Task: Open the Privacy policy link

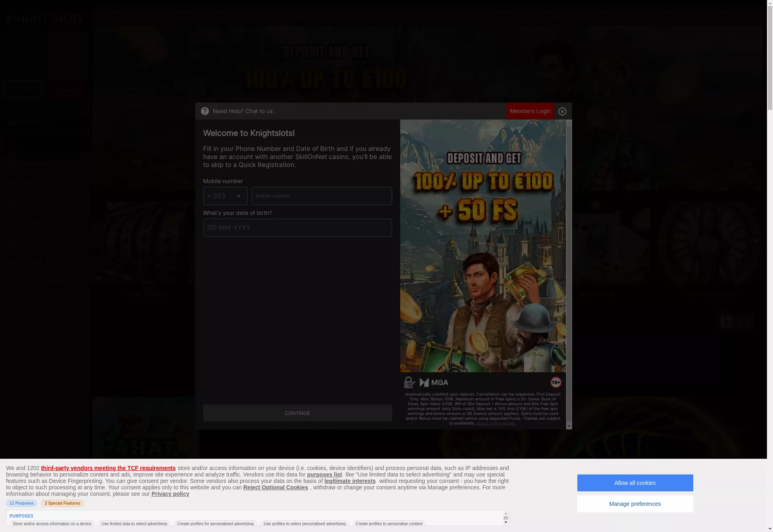Action: coord(170,494)
